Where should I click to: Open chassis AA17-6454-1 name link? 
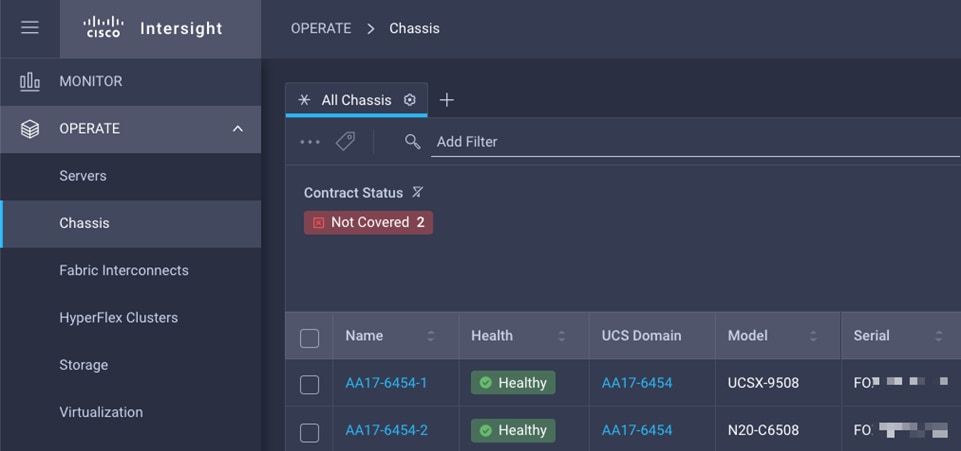[x=386, y=383]
